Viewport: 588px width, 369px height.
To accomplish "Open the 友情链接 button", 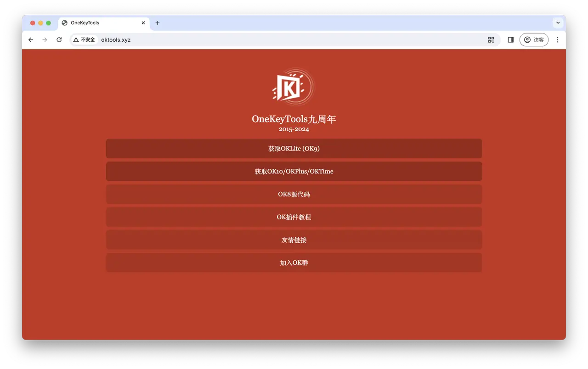I will pyautogui.click(x=294, y=240).
